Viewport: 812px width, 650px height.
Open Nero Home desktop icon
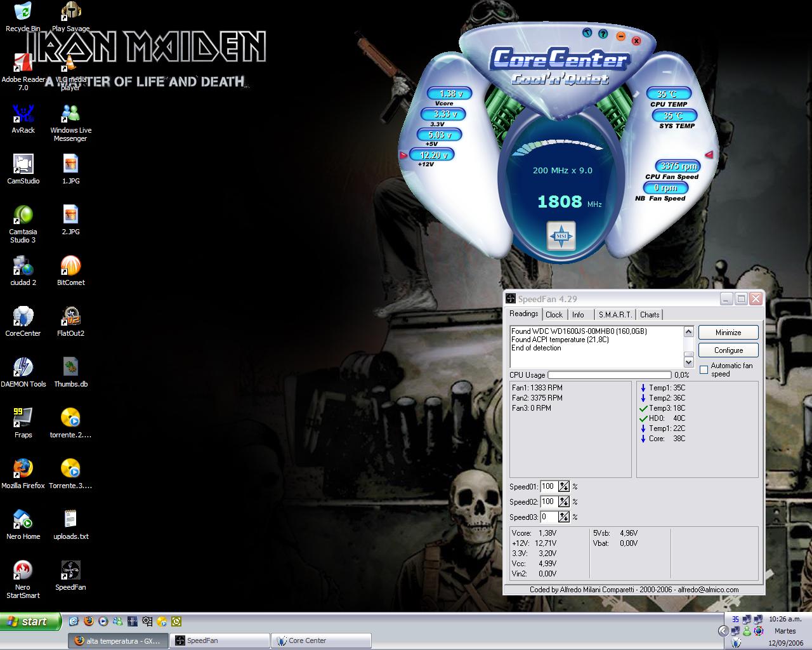click(x=23, y=525)
